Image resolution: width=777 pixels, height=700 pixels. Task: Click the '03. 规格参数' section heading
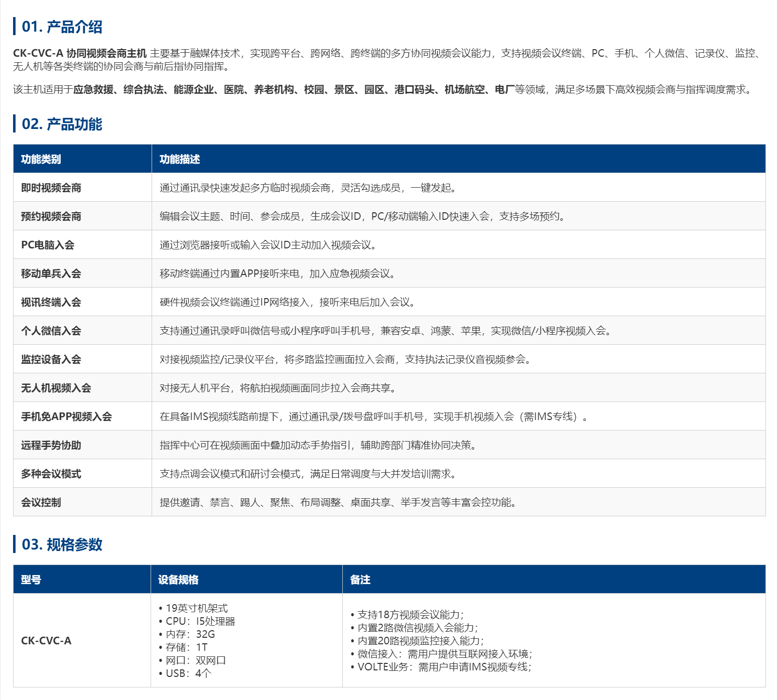[x=62, y=544]
